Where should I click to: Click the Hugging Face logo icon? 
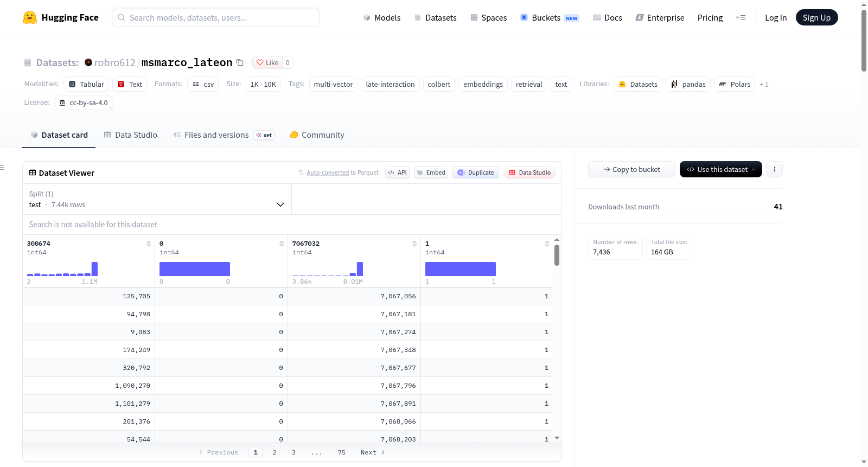(30, 17)
